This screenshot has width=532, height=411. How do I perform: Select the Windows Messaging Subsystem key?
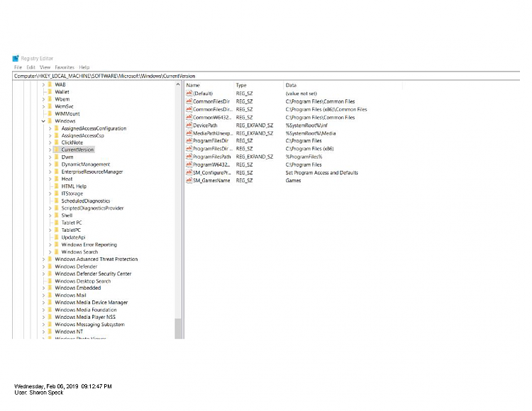tap(89, 325)
